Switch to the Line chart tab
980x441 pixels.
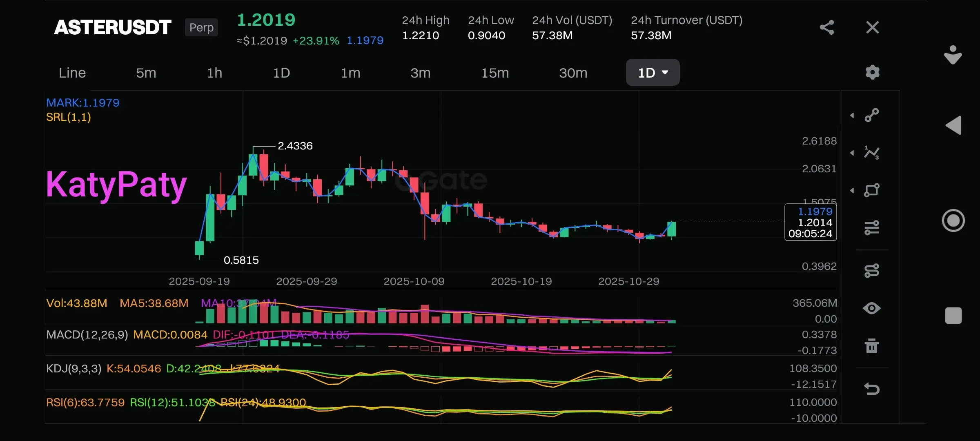(x=72, y=73)
